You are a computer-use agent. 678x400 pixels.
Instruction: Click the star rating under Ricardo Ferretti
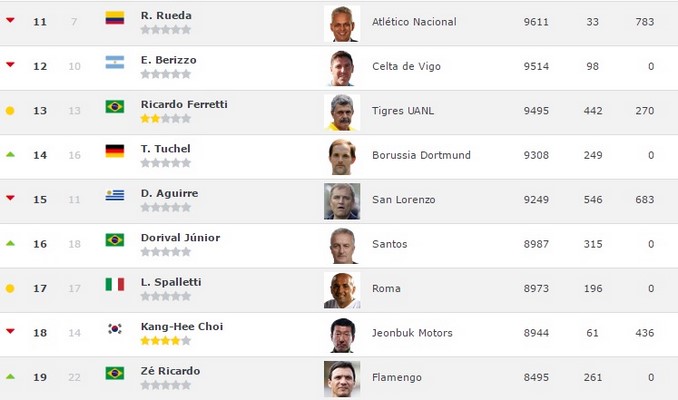(165, 118)
